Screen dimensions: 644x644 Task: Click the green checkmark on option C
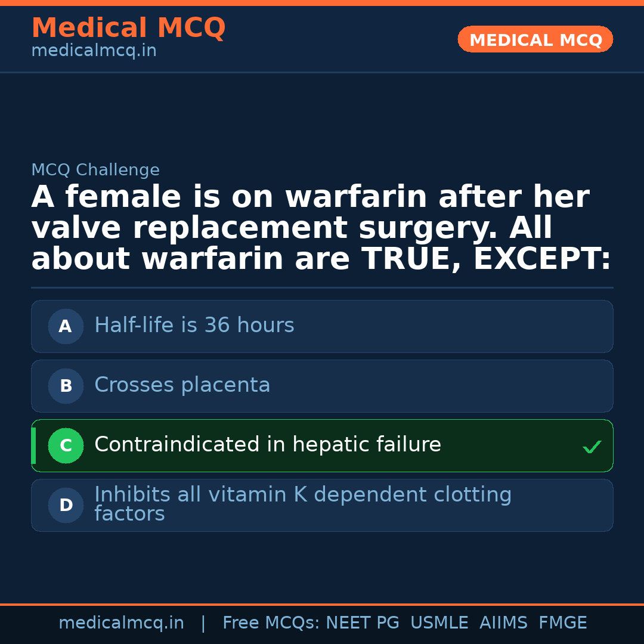[592, 447]
